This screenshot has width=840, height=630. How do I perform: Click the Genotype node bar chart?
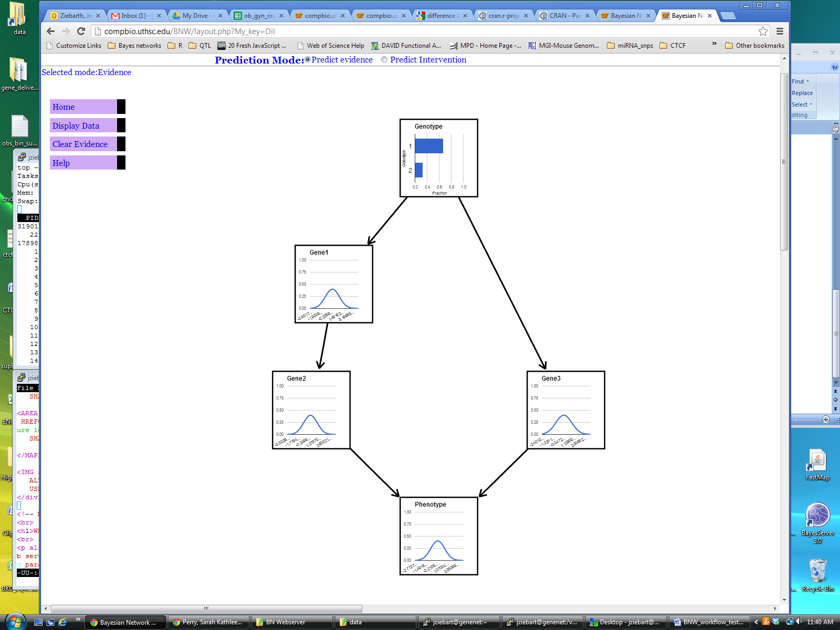pos(439,158)
